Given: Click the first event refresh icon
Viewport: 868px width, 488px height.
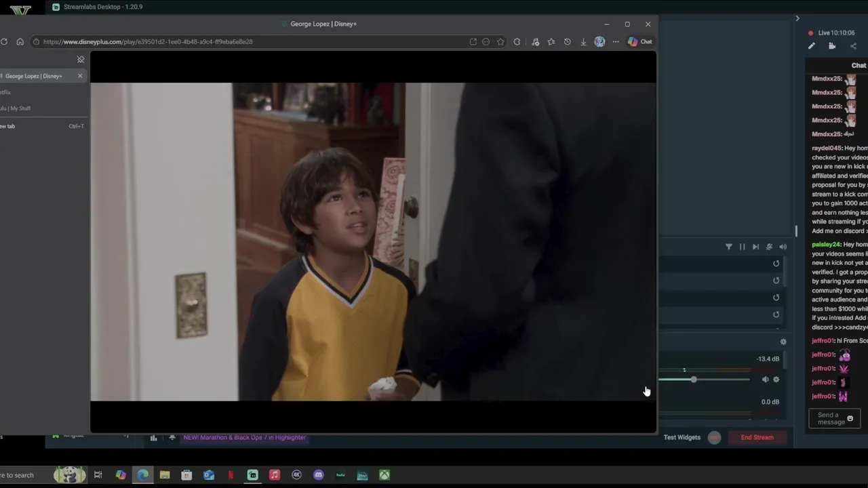Looking at the screenshot, I should (x=776, y=264).
